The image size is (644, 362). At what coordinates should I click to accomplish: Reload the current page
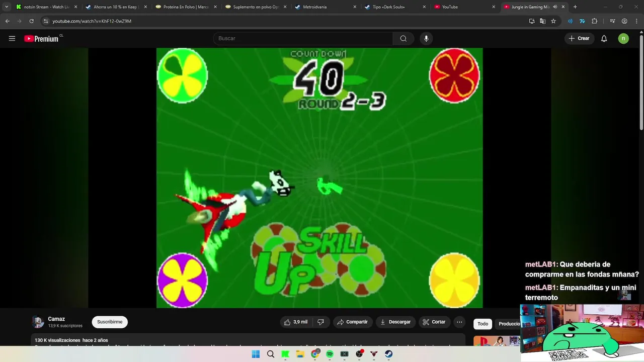click(x=31, y=21)
